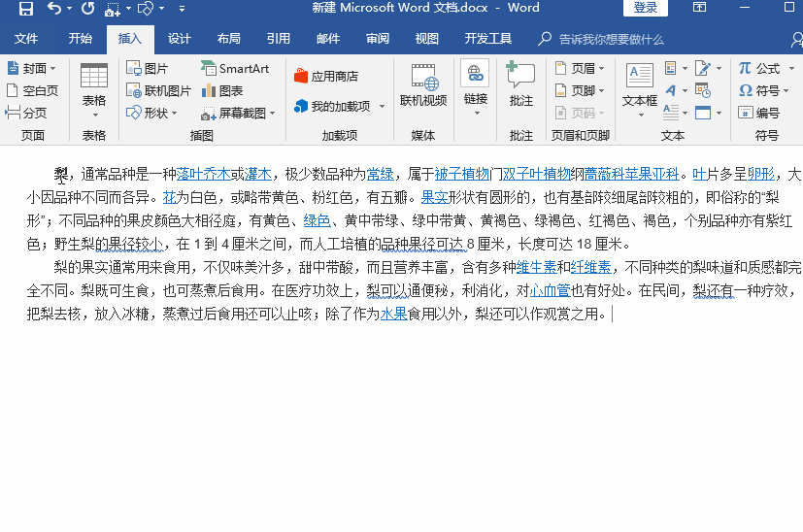The height and width of the screenshot is (532, 803).
Task: Open the 符号 symbol menu
Action: click(x=764, y=90)
